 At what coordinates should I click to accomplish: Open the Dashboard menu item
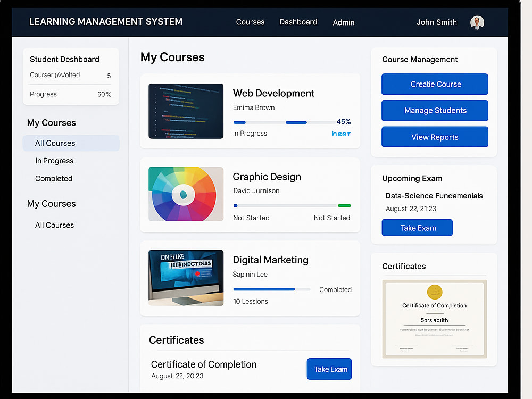point(298,22)
